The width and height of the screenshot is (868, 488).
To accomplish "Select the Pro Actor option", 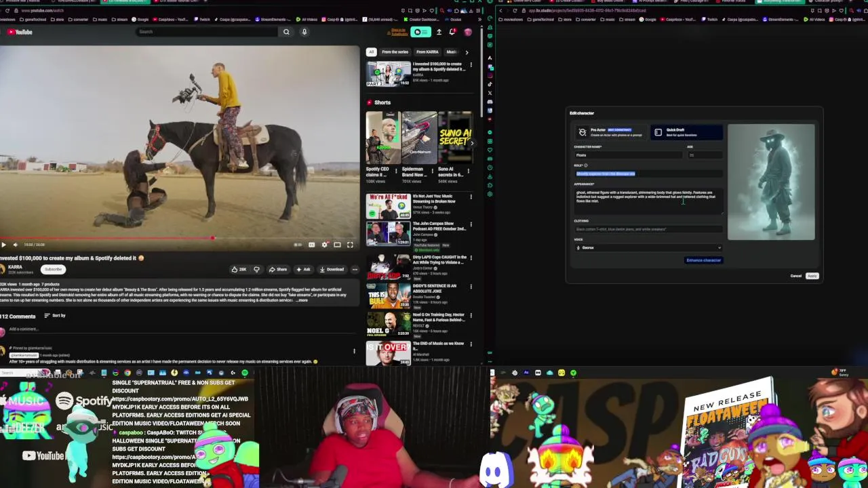I will click(612, 132).
